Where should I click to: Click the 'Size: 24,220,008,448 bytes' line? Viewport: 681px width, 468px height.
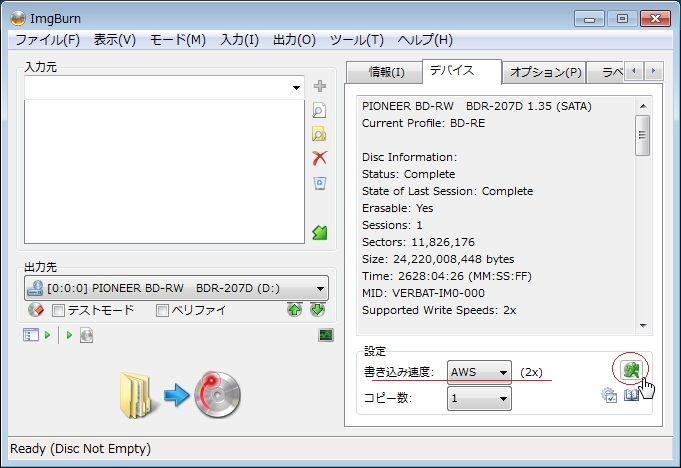[438, 259]
